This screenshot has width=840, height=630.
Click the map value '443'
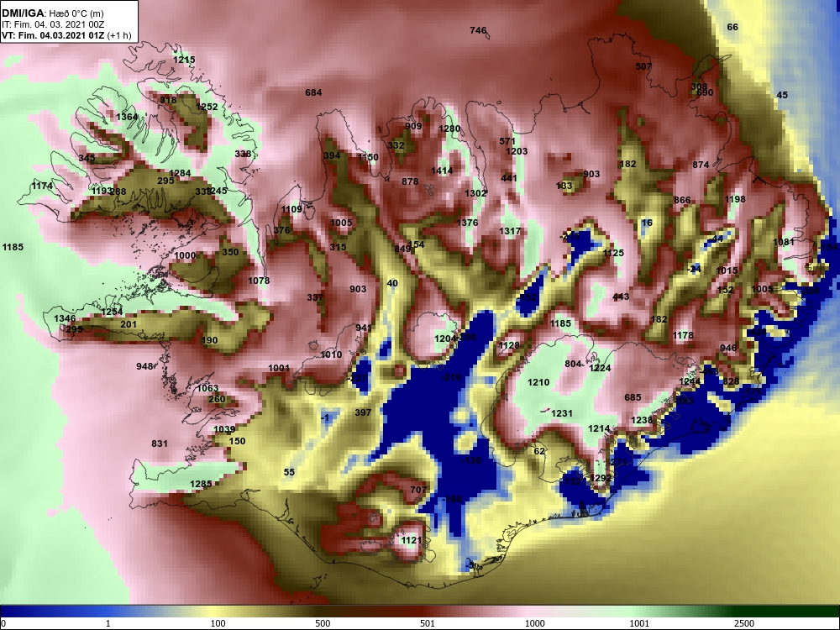621,297
